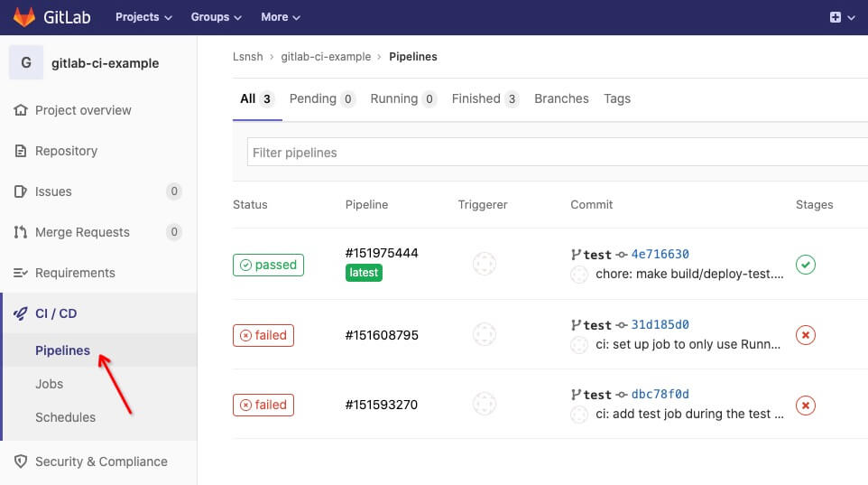Expand the More menu in navbar

[x=280, y=17]
